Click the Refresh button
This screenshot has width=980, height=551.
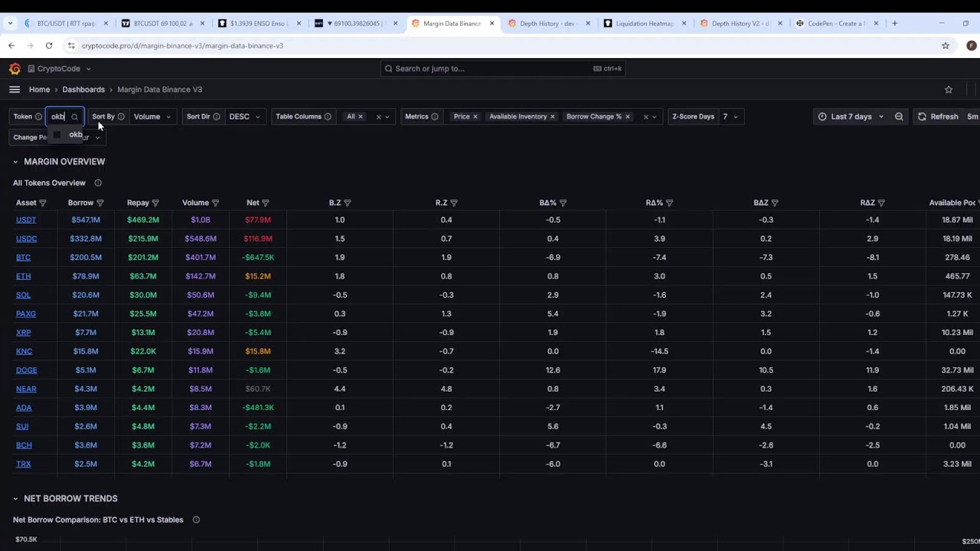(x=938, y=117)
